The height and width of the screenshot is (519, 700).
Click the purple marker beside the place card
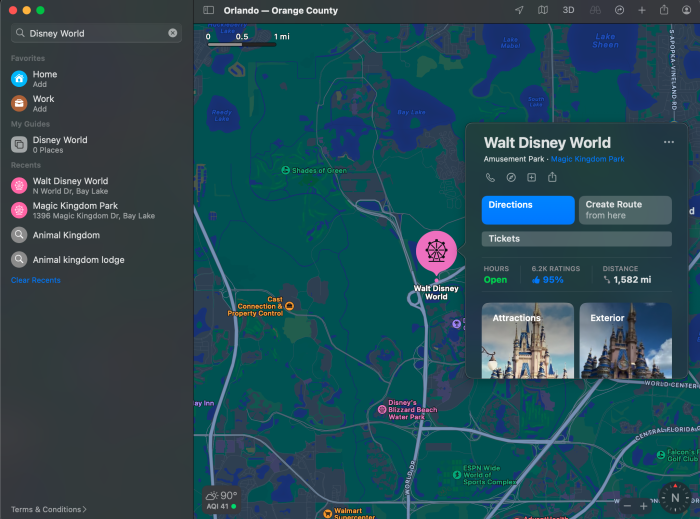tap(456, 324)
